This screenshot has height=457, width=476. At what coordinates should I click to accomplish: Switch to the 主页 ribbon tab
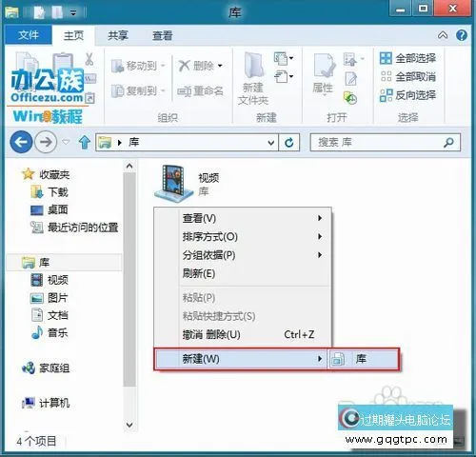pos(73,35)
